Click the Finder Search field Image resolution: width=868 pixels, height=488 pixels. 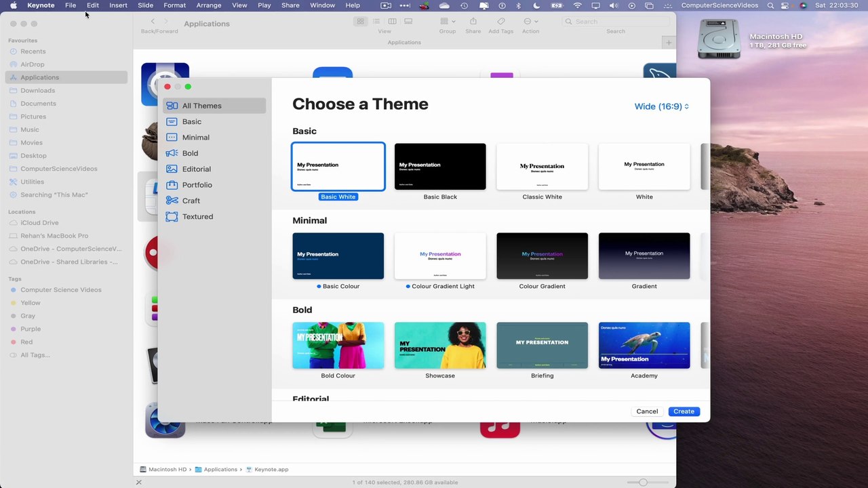click(x=616, y=22)
